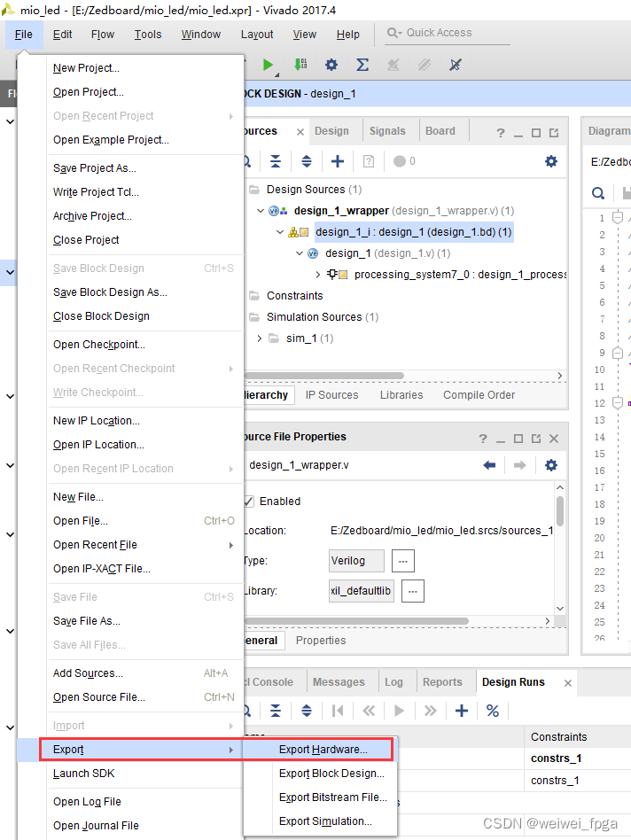This screenshot has height=840, width=631.
Task: Click the Generate Bitstream toolbar icon
Action: tap(300, 65)
